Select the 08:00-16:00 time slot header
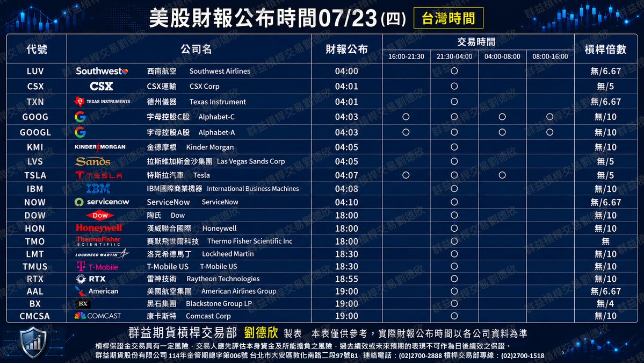The height and width of the screenshot is (363, 644). (551, 56)
